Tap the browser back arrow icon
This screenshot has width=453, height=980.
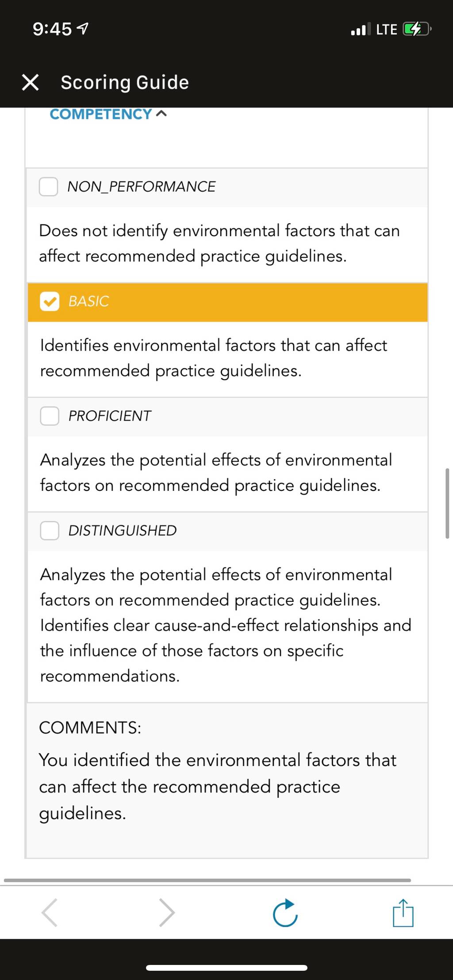pos(50,912)
